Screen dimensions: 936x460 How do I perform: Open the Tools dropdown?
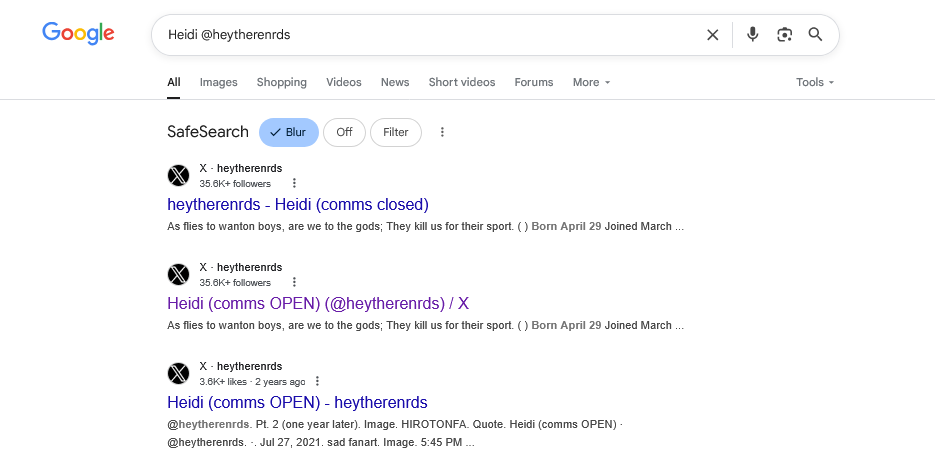coord(815,82)
